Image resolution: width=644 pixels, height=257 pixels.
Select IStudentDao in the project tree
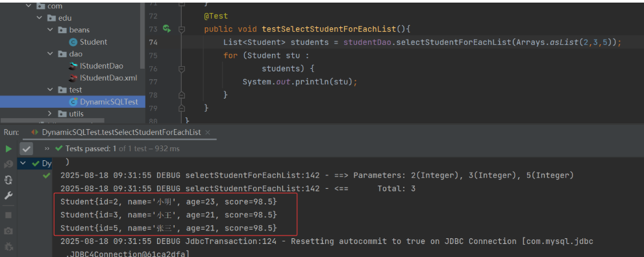(x=101, y=66)
